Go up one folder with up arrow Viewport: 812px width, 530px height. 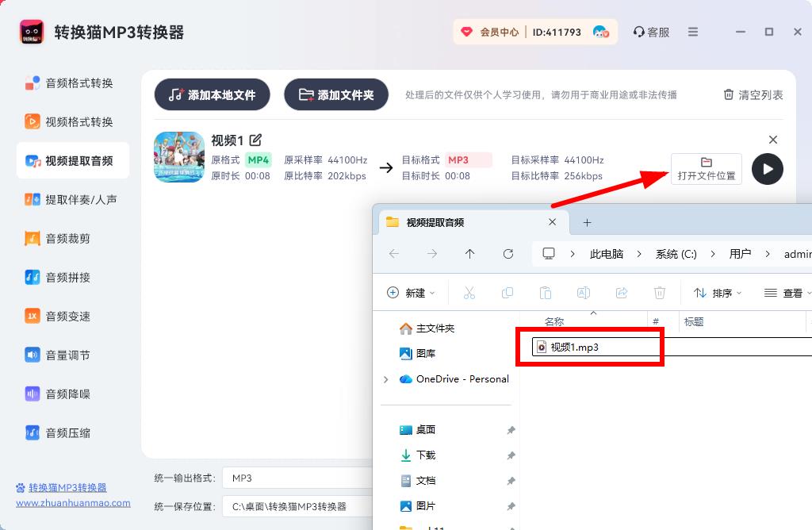tap(470, 254)
